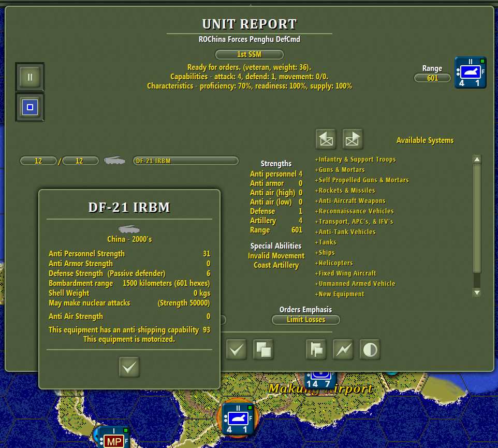This screenshot has height=448, width=498.
Task: Click the Makung Airport map label
Action: pos(320,388)
